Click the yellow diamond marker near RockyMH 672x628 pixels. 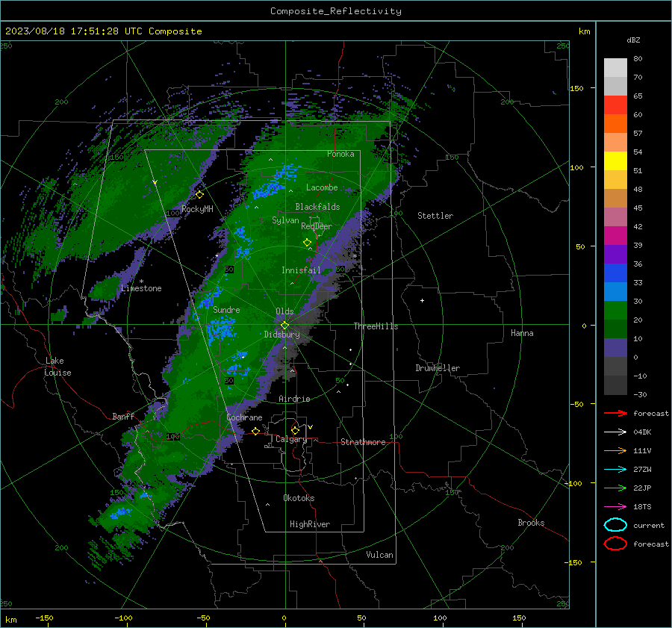coord(199,195)
